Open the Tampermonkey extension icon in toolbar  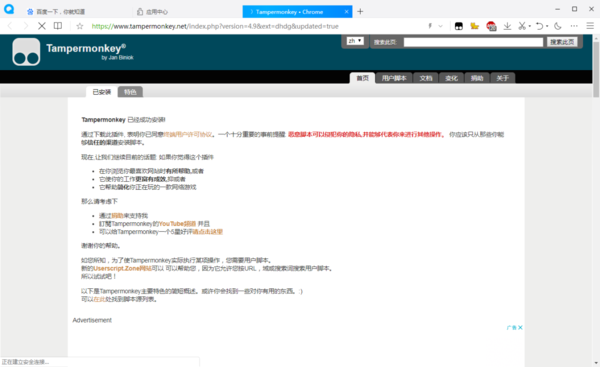(458, 26)
